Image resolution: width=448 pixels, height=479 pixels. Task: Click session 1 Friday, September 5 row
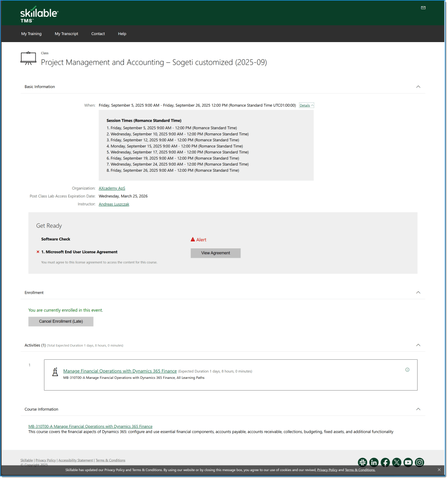[172, 128]
